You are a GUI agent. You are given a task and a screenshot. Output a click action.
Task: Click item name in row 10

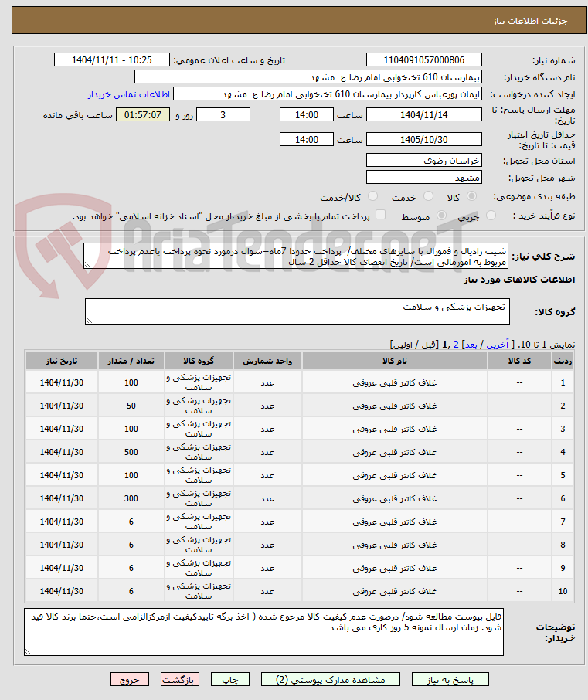click(x=395, y=591)
